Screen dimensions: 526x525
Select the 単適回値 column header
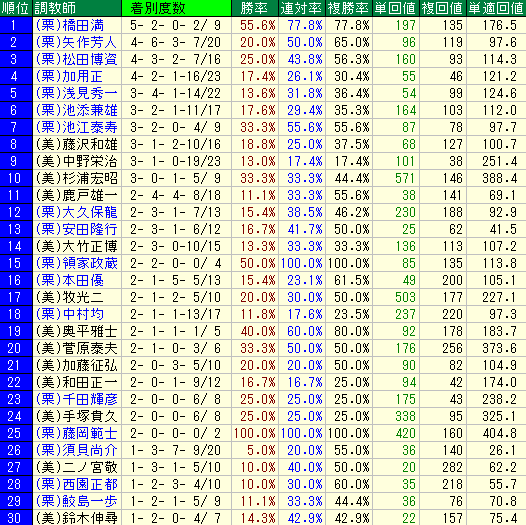[x=496, y=8]
